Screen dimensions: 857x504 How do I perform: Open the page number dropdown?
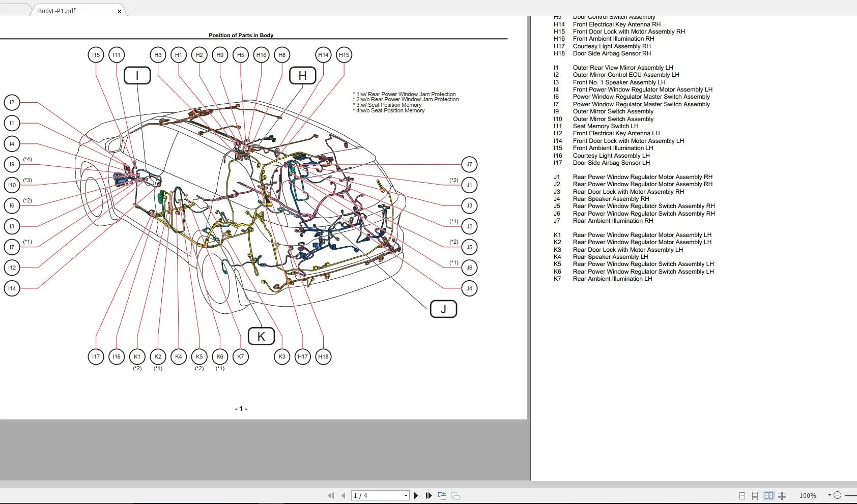coord(406,495)
